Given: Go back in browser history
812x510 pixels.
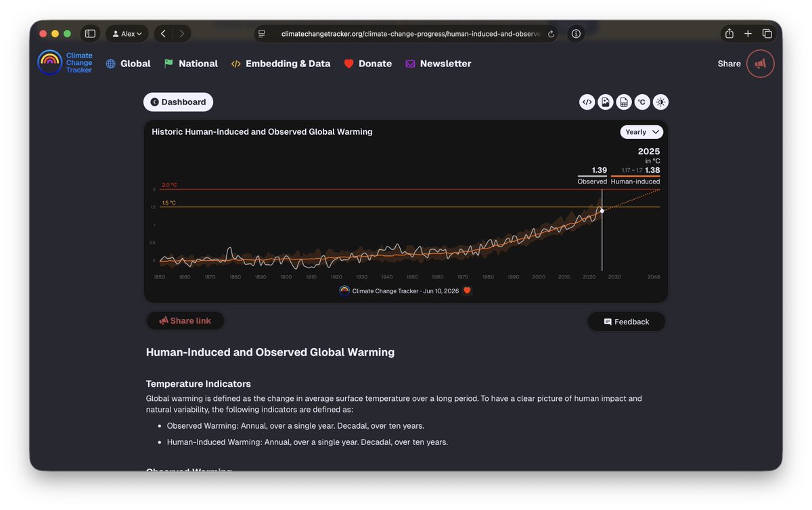Looking at the screenshot, I should coord(163,34).
